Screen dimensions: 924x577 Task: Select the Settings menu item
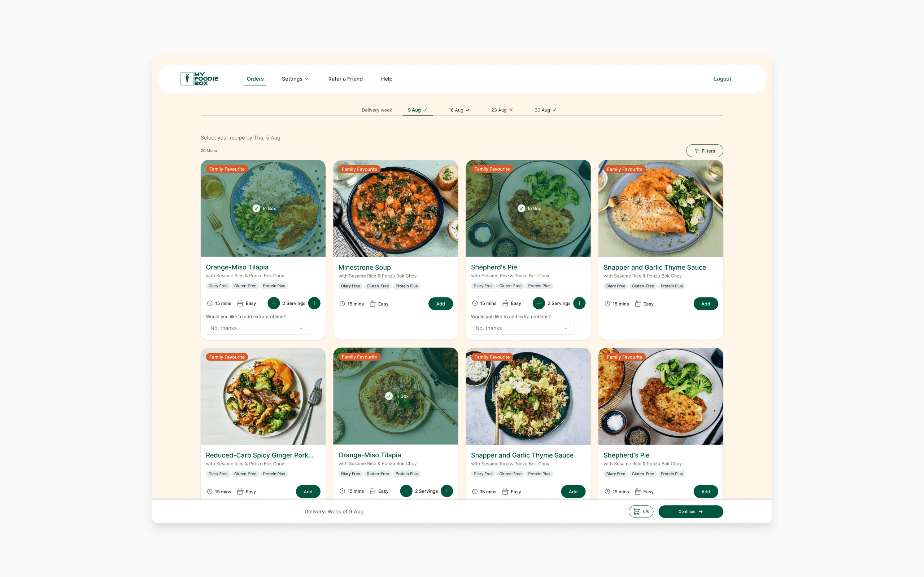pyautogui.click(x=295, y=79)
